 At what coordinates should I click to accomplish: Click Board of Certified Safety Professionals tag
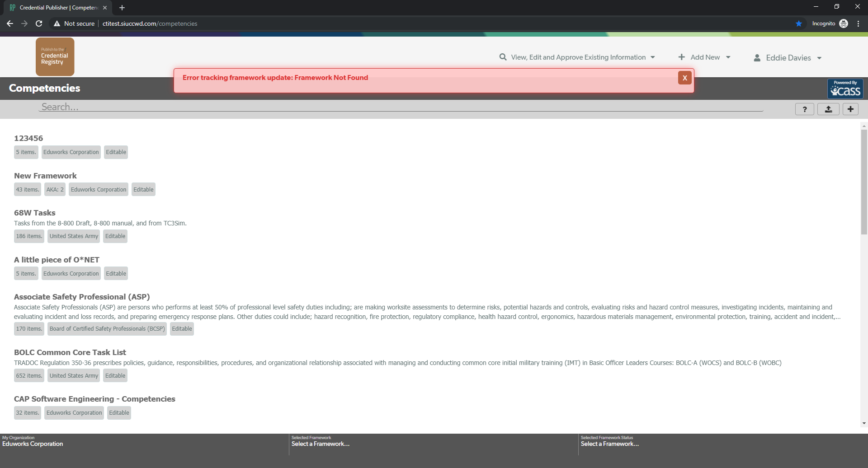(107, 329)
